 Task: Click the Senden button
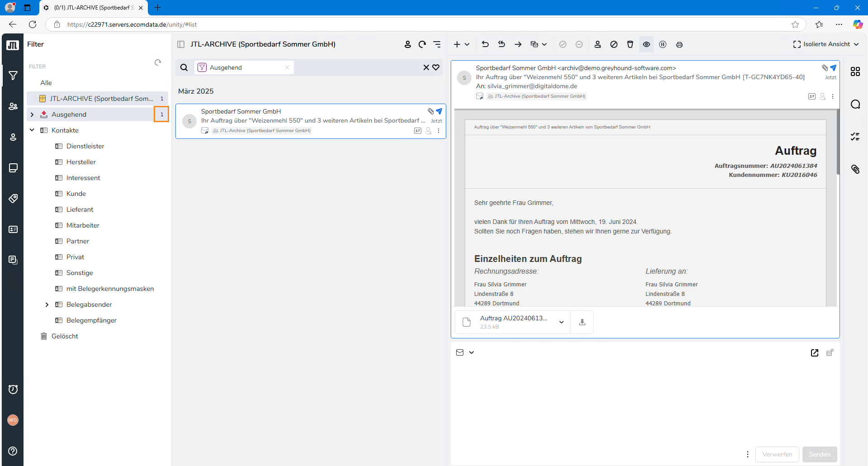click(819, 454)
